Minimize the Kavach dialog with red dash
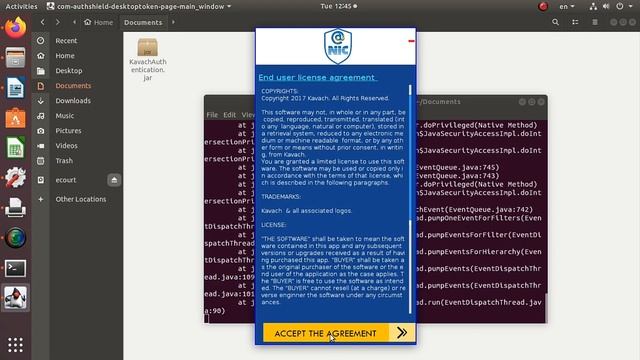Viewport: 640px width, 360px height. 411,41
